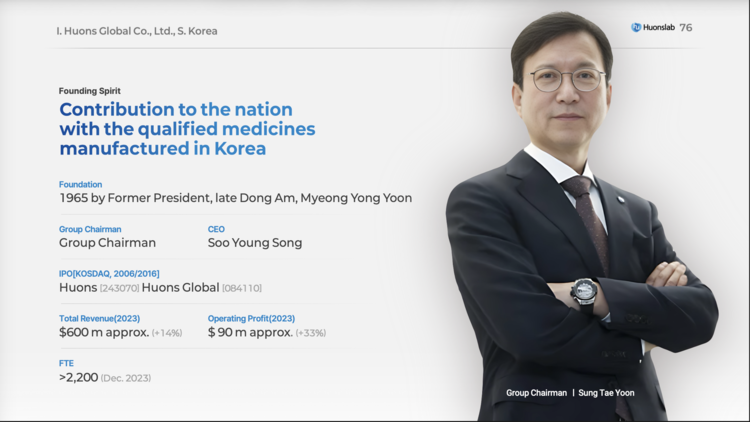750x422 pixels.
Task: Click the 'Huons' name before '[243070]'
Action: click(78, 288)
